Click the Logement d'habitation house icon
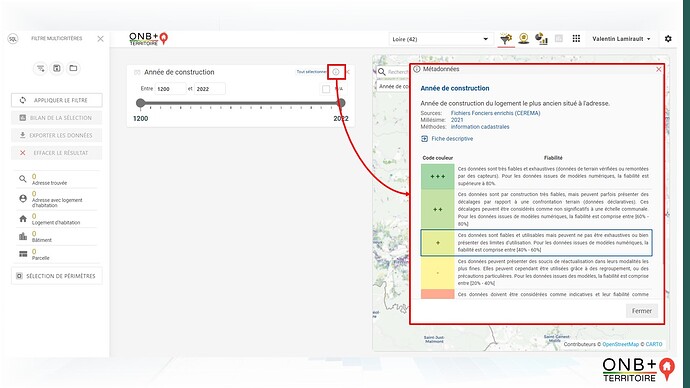Viewport: 690px width, 388px height. click(23, 219)
